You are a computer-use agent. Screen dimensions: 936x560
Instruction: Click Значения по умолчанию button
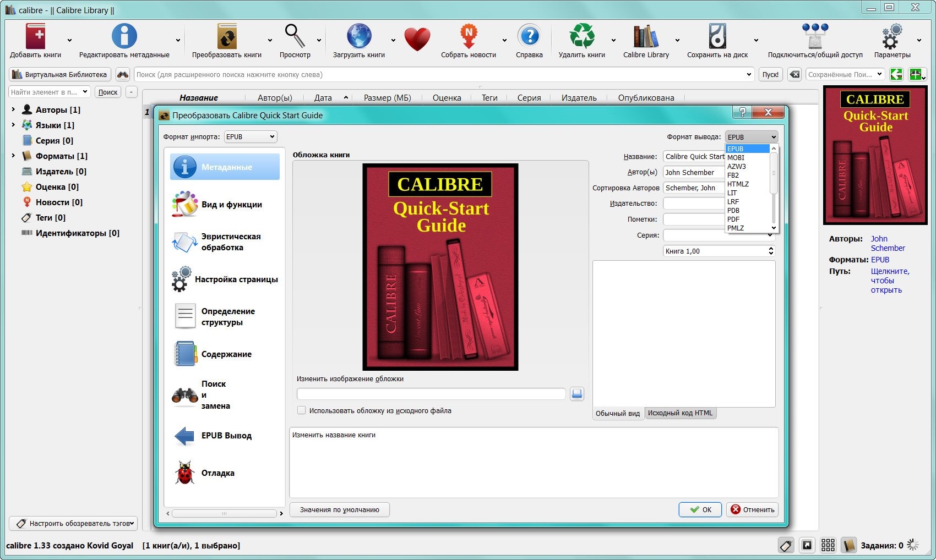[x=339, y=509]
